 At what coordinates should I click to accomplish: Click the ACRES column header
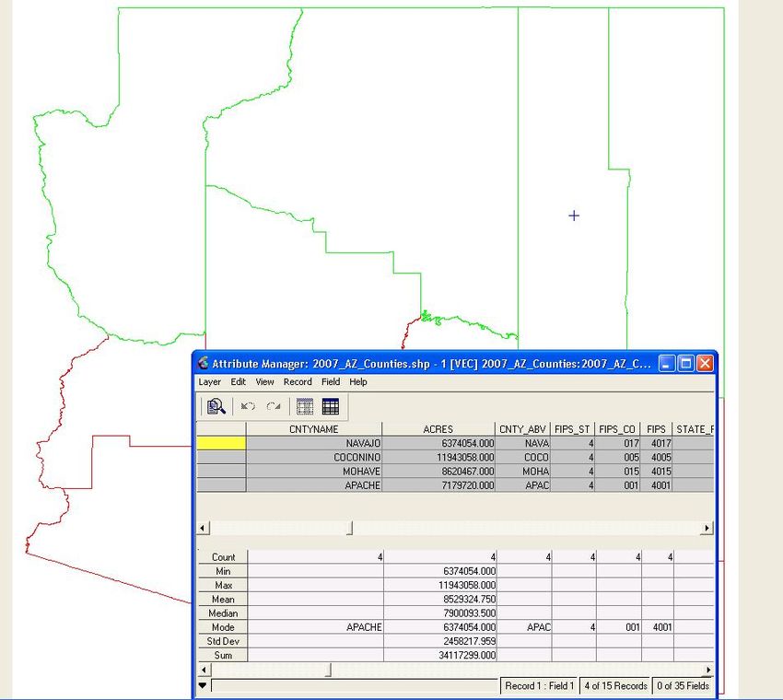tap(438, 429)
